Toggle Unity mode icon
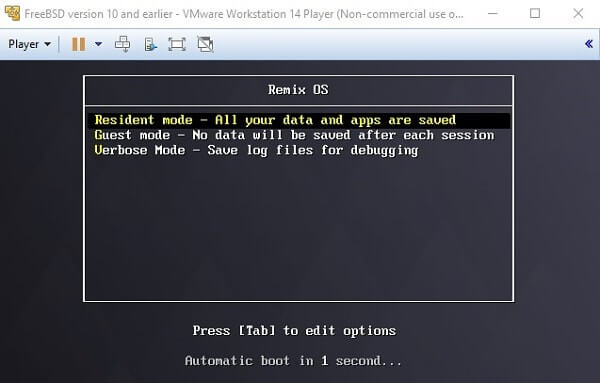The width and height of the screenshot is (600, 383). pyautogui.click(x=205, y=44)
